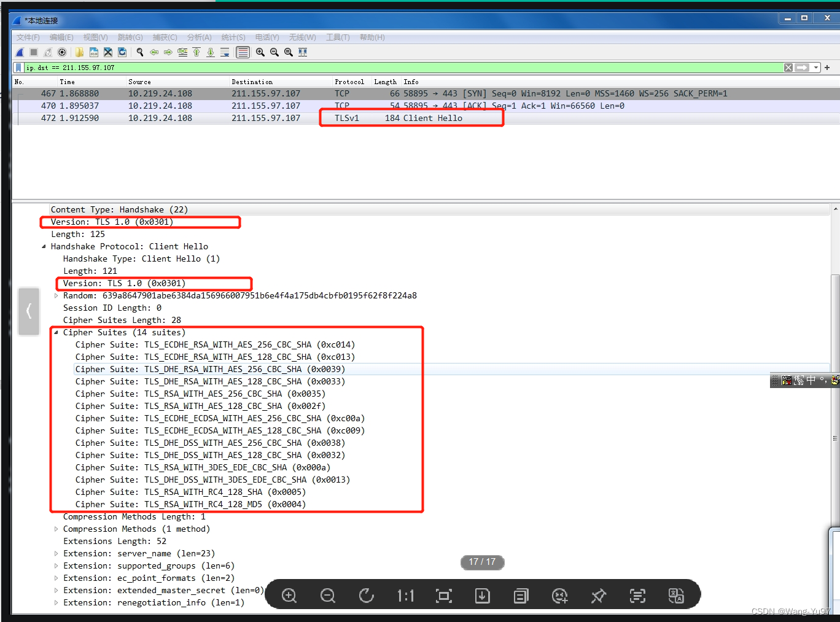Download the image from the viewer toolbar

(483, 596)
